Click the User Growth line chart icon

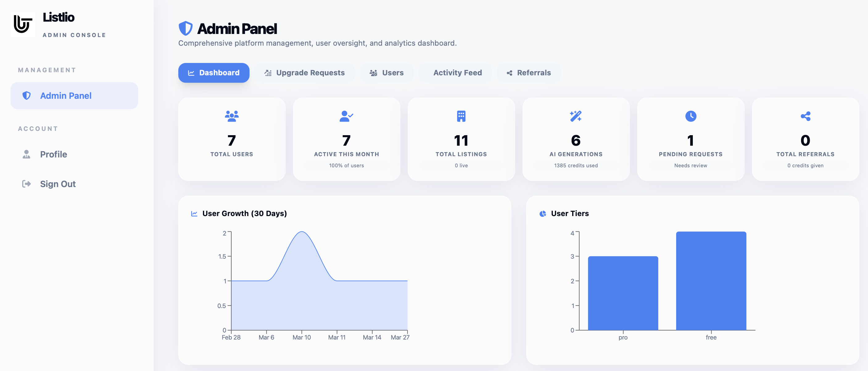194,214
